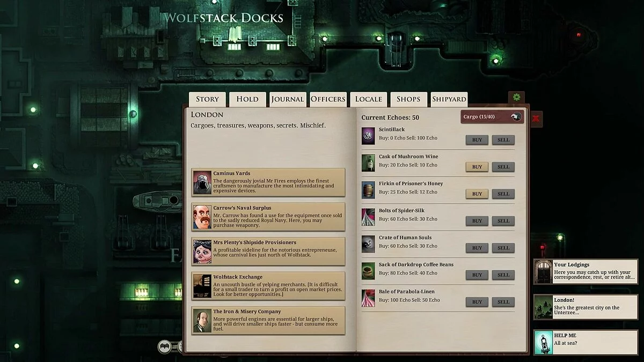Open Caminus Yards shop entry
Viewport: 644px width, 362px height.
[268, 182]
